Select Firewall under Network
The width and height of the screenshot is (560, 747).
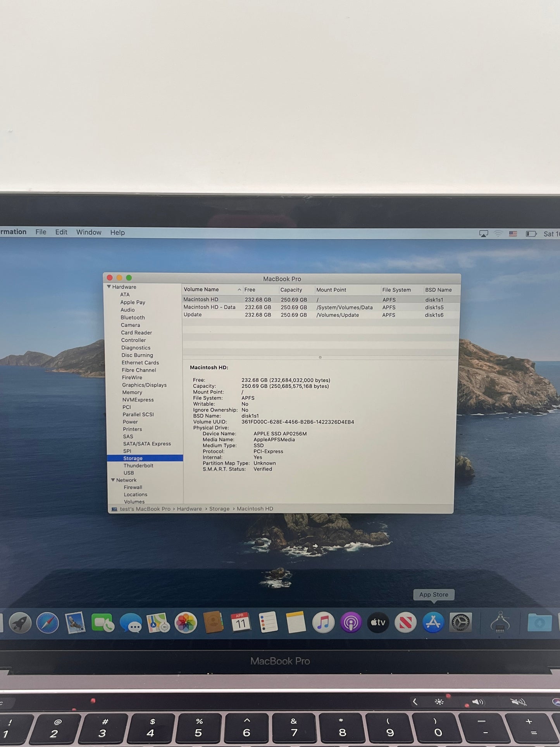133,487
